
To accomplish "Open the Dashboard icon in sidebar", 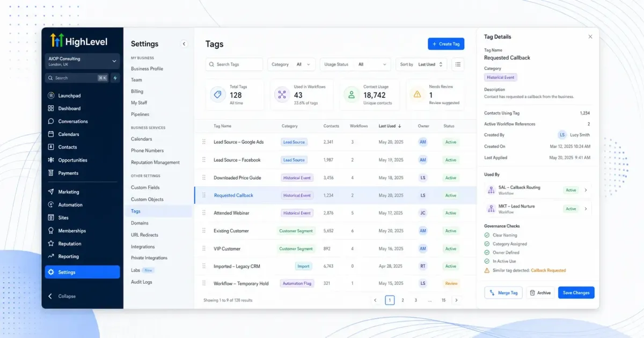I will pyautogui.click(x=51, y=108).
